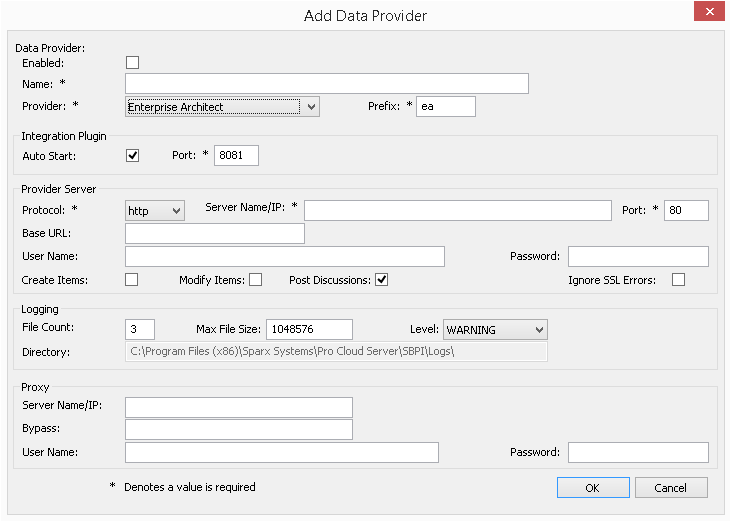Screen dimensions: 730x522
Task: Click the Proxy Bypass field
Action: coord(238,430)
